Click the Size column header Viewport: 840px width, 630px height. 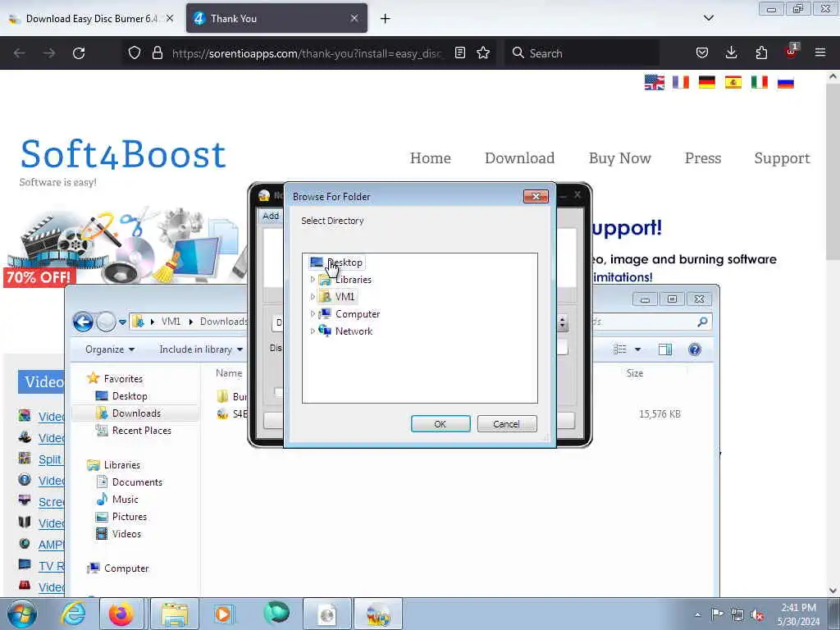(x=635, y=373)
